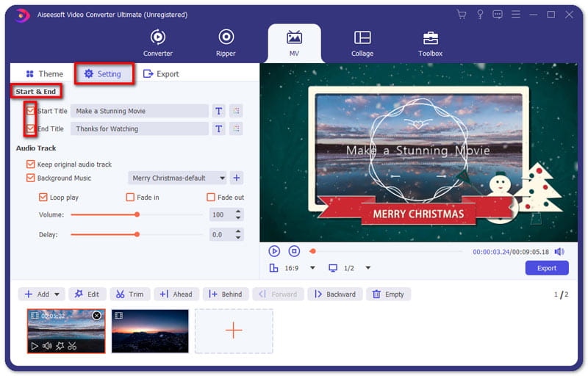This screenshot has width=588, height=376.
Task: Adjust the Delay slider handle
Action: click(x=137, y=234)
